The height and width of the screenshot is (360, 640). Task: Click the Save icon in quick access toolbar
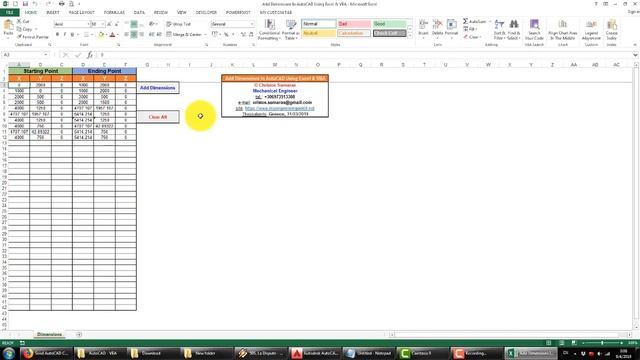(25, 4)
